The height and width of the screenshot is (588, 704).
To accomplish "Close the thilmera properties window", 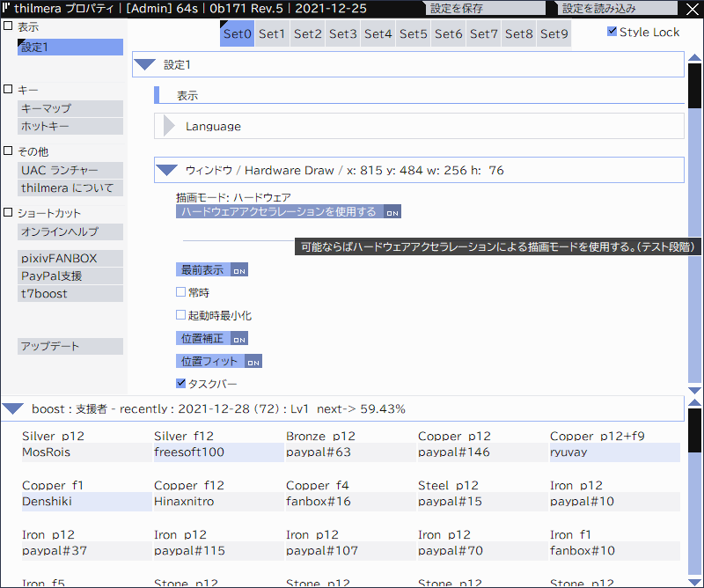I will (x=693, y=9).
